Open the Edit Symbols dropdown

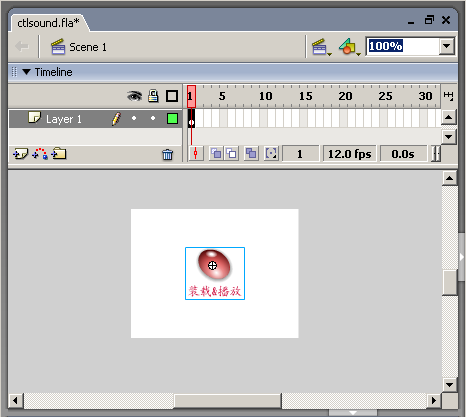point(350,47)
